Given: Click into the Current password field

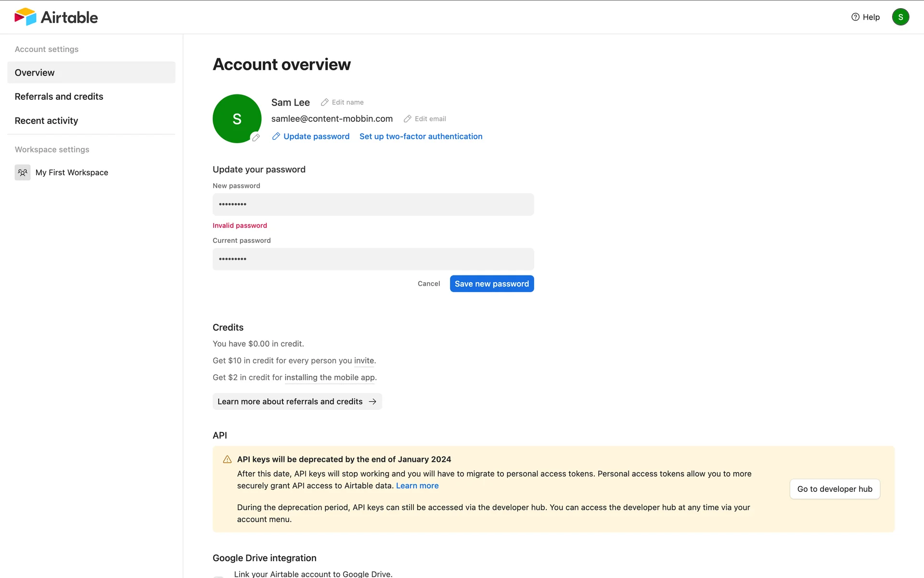Looking at the screenshot, I should click(x=373, y=259).
